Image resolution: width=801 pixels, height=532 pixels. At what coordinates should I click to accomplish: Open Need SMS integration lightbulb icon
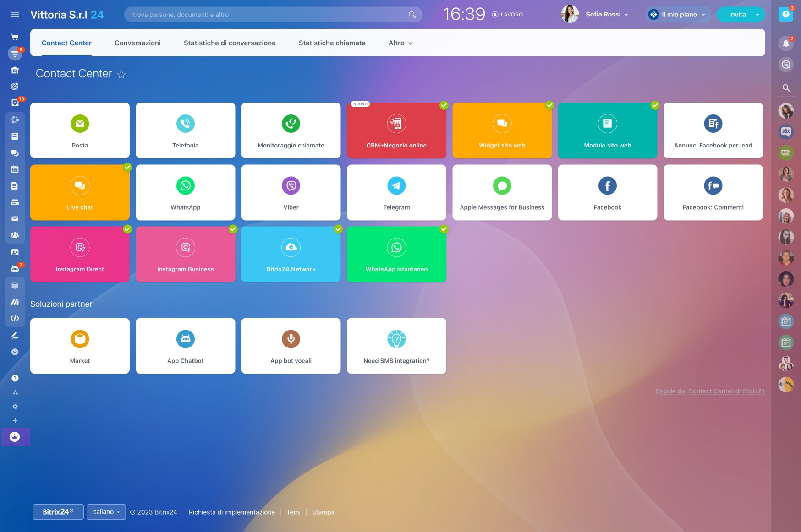coord(396,339)
